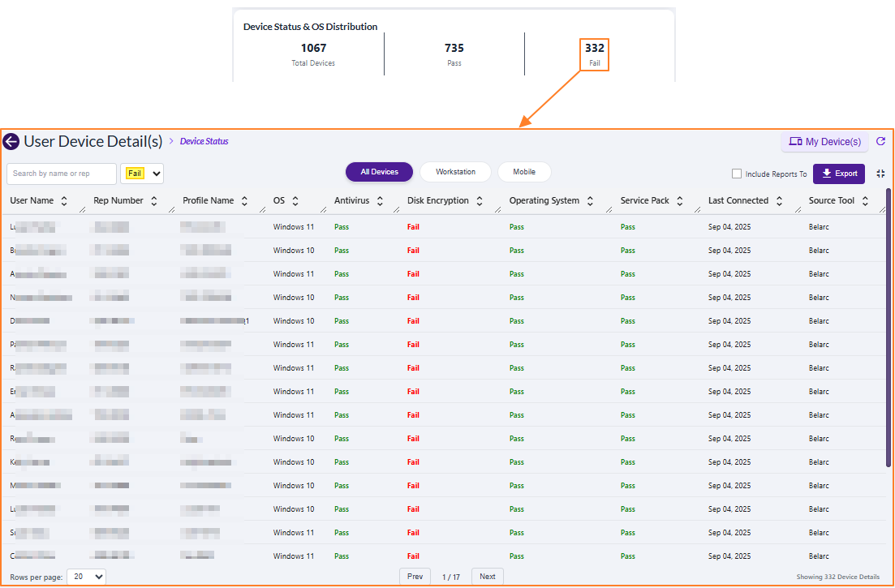This screenshot has width=895, height=588.
Task: Switch to the Mobile tab
Action: [x=524, y=172]
